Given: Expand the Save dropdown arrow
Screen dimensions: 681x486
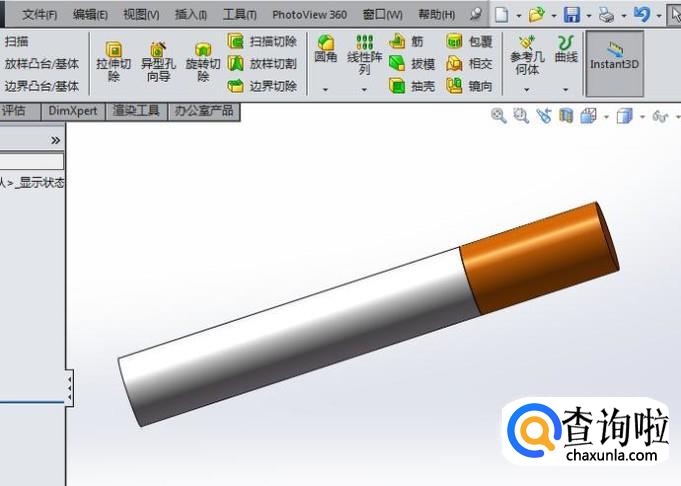Looking at the screenshot, I should coord(589,16).
